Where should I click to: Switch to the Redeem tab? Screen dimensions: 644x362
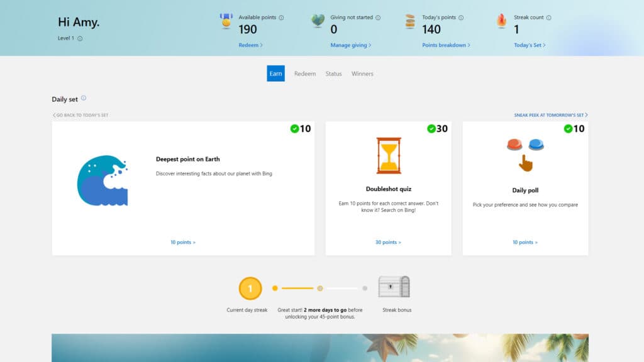pyautogui.click(x=305, y=74)
